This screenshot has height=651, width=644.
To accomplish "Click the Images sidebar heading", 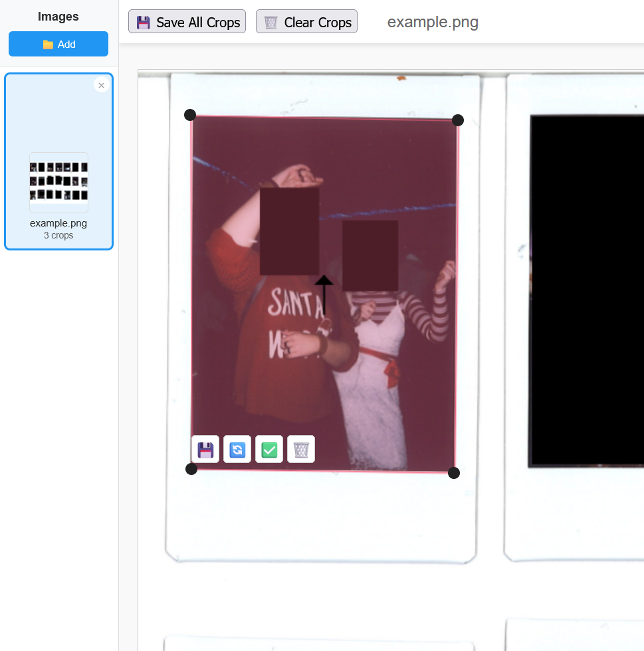I will coord(58,17).
